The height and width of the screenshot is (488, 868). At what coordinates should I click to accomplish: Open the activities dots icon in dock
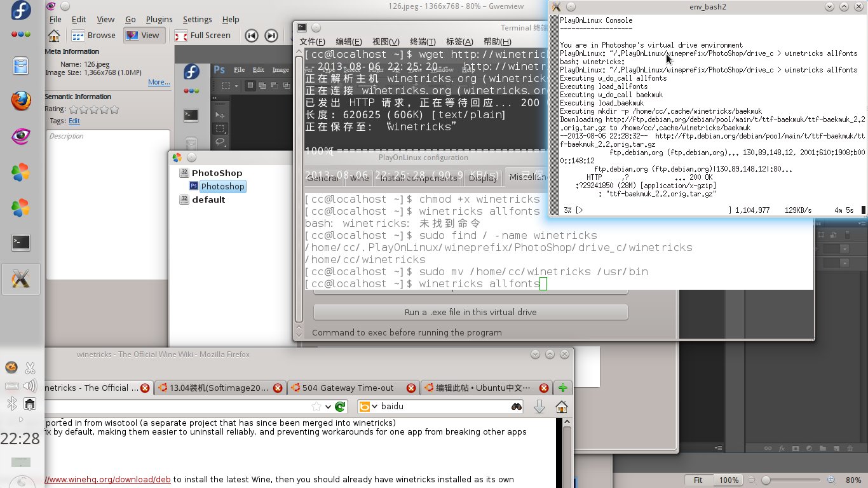pyautogui.click(x=21, y=34)
